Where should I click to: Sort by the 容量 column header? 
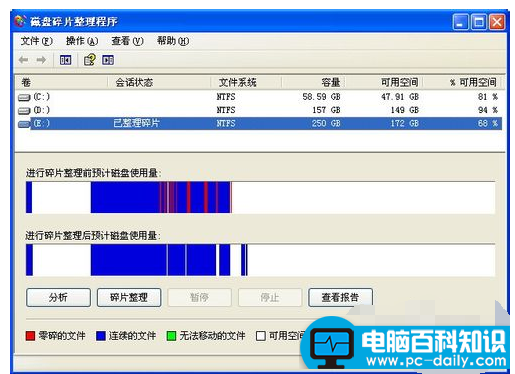(x=313, y=82)
